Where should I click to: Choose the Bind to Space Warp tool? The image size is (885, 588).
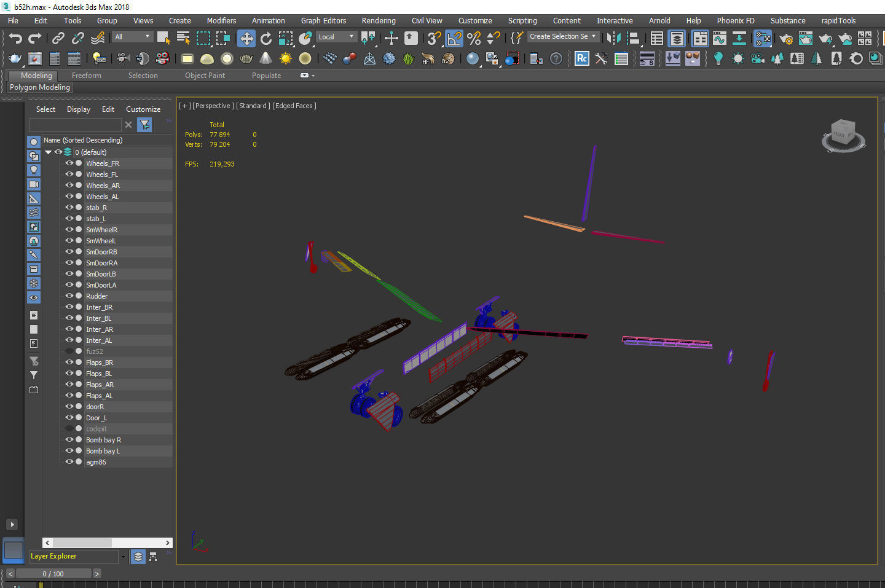(x=98, y=38)
